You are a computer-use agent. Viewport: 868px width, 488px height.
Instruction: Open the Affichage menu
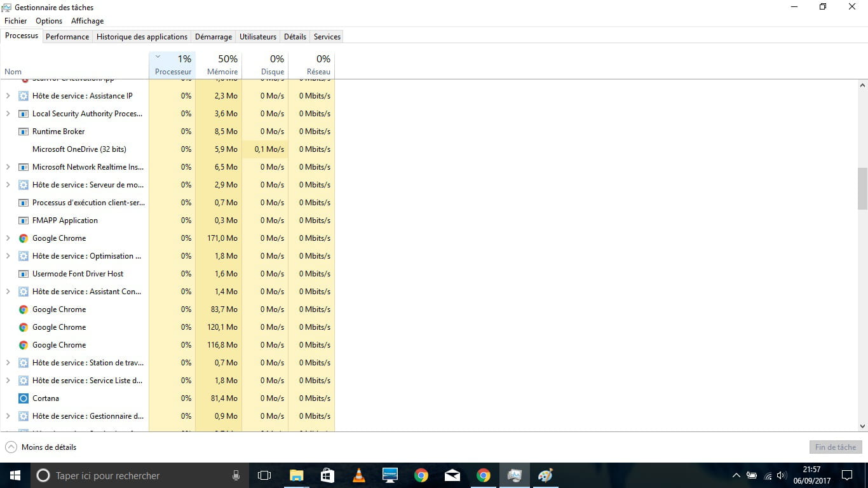(87, 21)
